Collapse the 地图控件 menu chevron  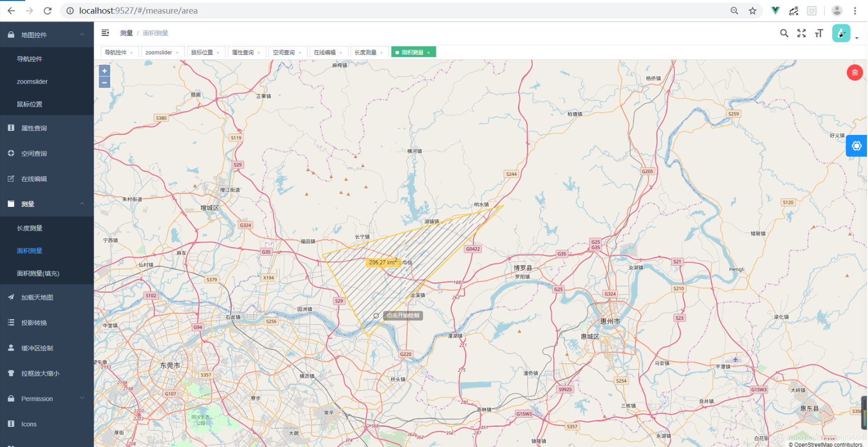[82, 34]
